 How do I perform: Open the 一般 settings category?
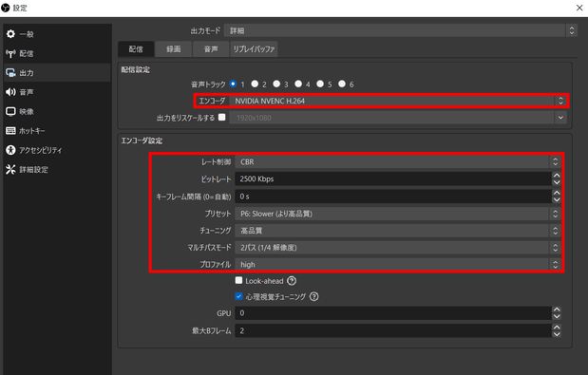pos(57,34)
